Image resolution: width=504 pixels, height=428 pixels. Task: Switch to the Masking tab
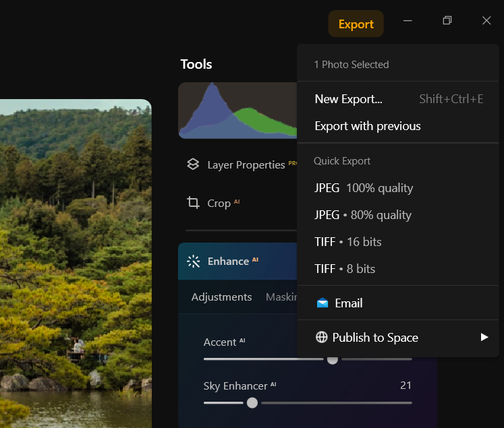pyautogui.click(x=281, y=297)
